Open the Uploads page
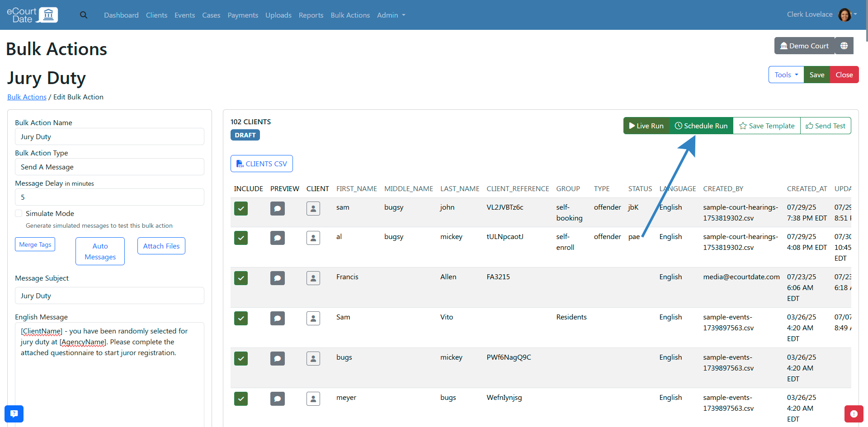Image resolution: width=868 pixels, height=427 pixels. click(x=278, y=15)
